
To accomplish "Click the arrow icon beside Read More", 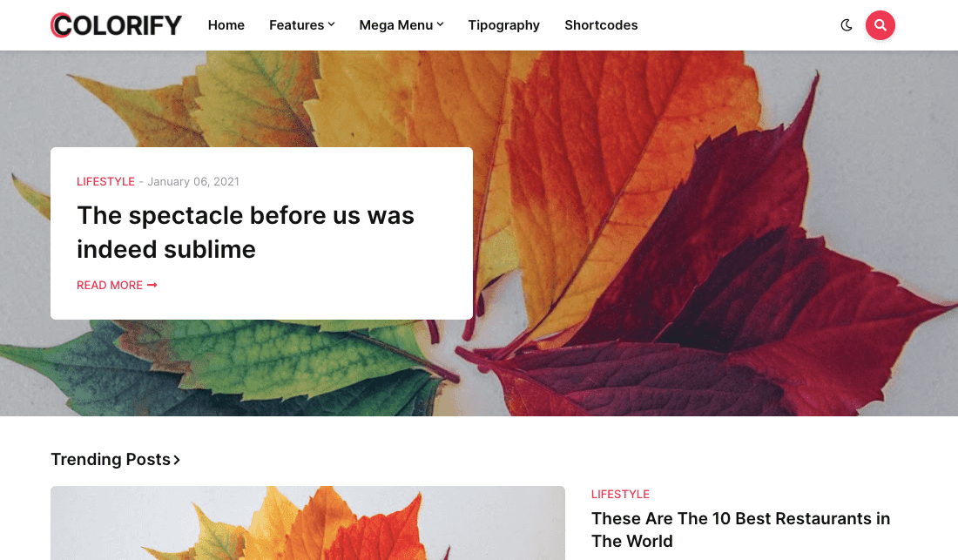I will (x=152, y=285).
